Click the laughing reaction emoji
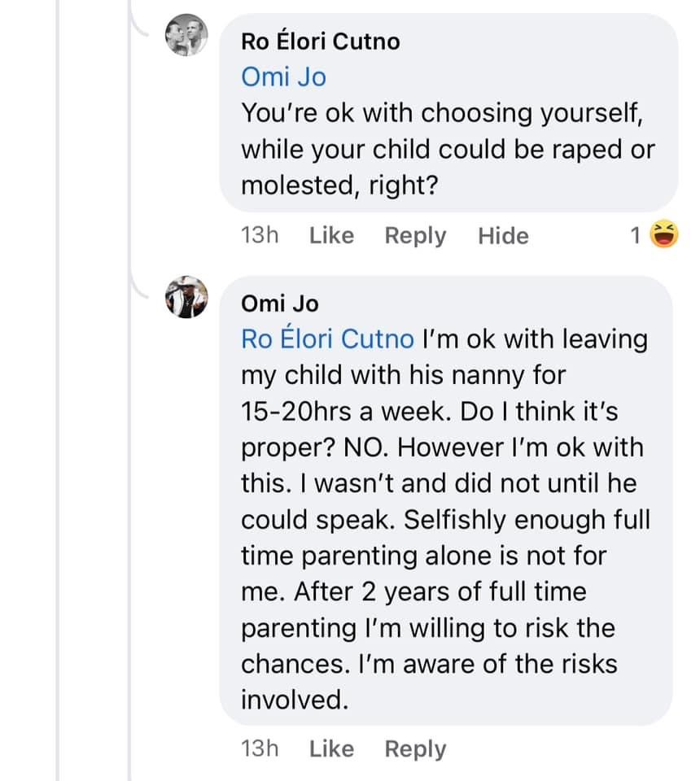 coord(666,236)
